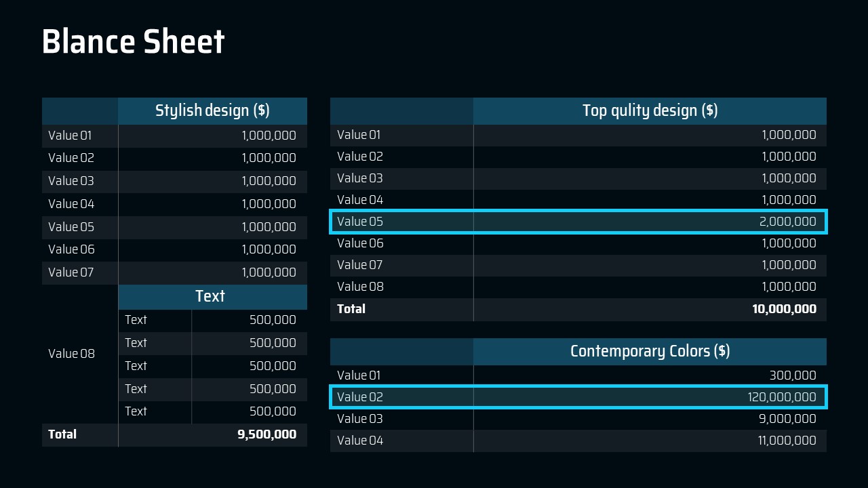Click the "Blance Sheet" slide title
This screenshot has width=868, height=488.
point(133,42)
